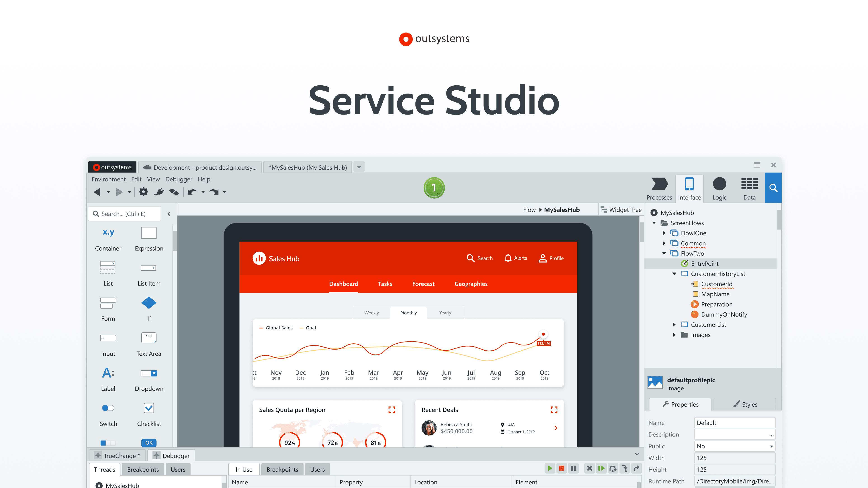Click the back navigation arrow in toolbar
This screenshot has height=488, width=868.
click(97, 192)
